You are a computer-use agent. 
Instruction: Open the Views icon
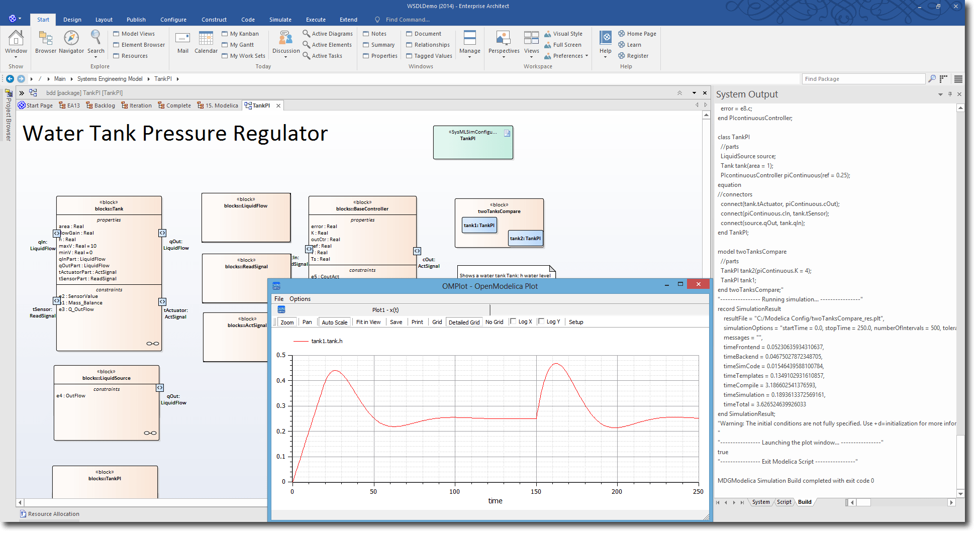531,38
